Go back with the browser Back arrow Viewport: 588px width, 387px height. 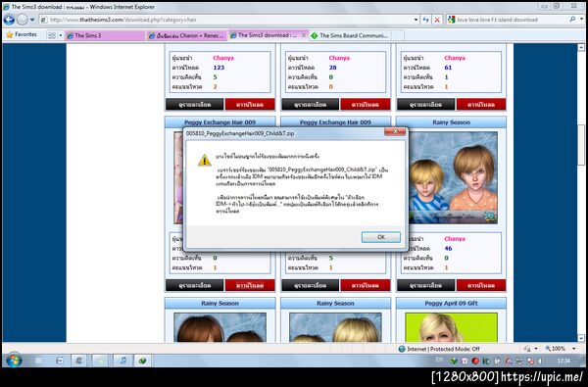pyautogui.click(x=9, y=20)
